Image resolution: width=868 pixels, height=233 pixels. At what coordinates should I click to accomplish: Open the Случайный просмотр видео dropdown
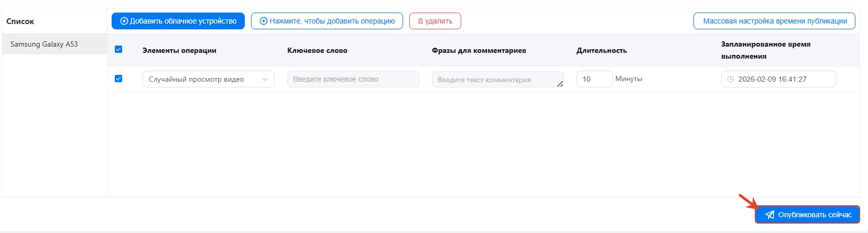[x=209, y=79]
